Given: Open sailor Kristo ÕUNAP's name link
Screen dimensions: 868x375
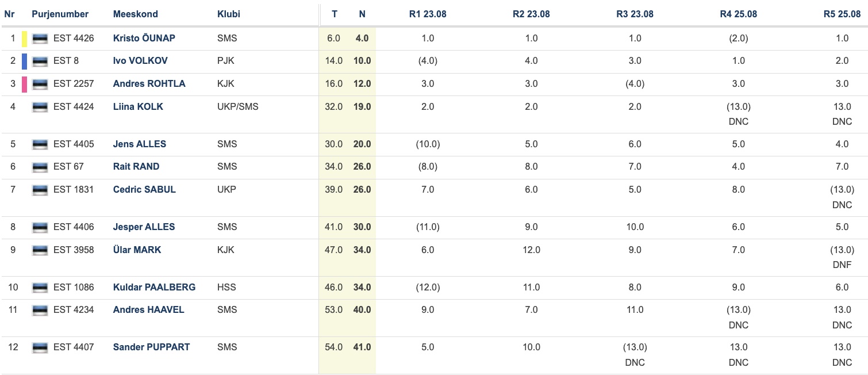Looking at the screenshot, I should (144, 38).
